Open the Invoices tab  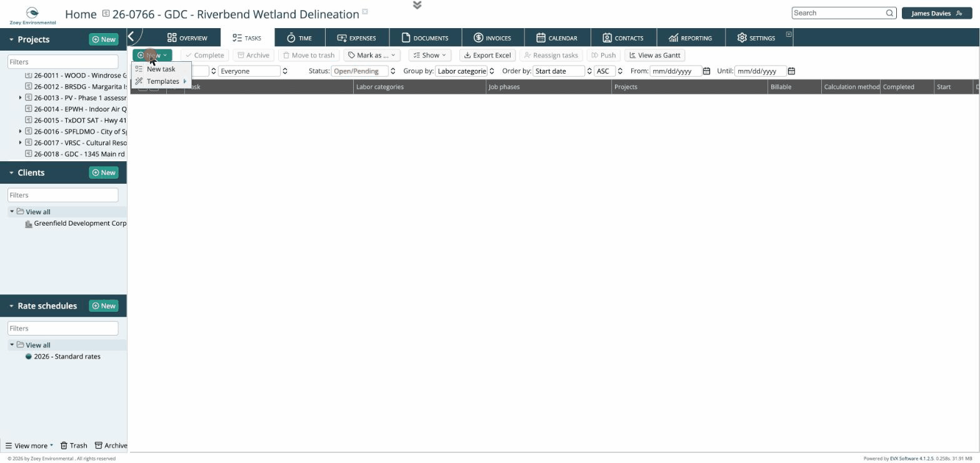492,37
